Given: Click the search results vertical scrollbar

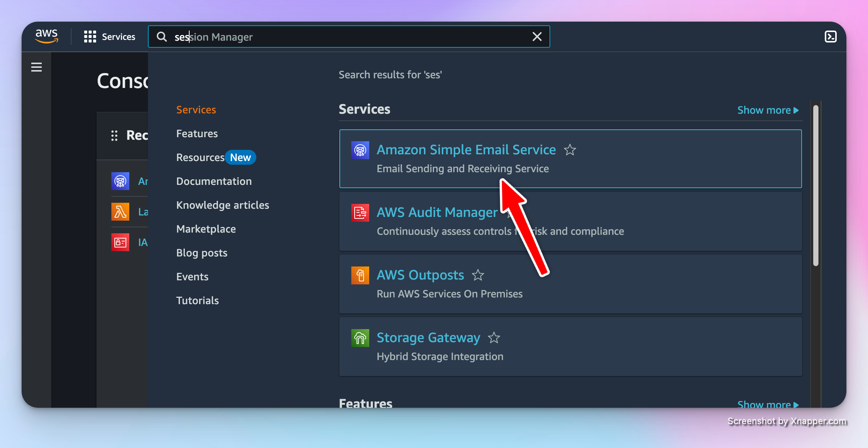Looking at the screenshot, I should [815, 186].
